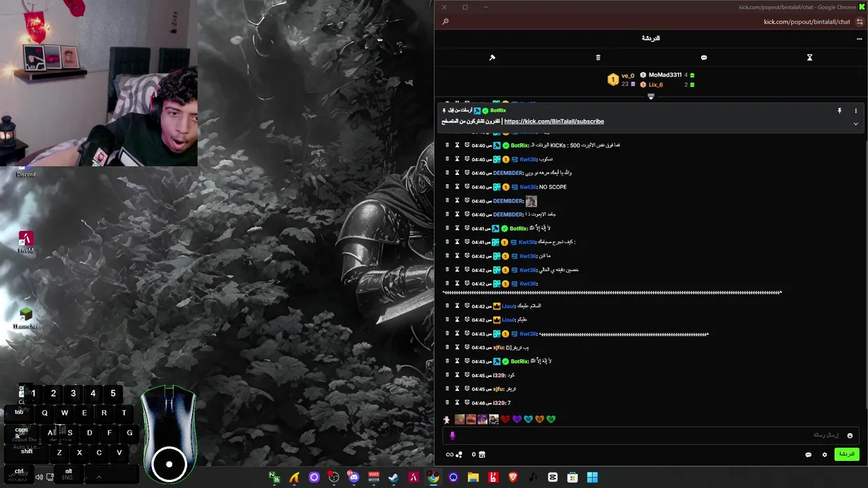Open the three-dots menu in the chat header

[x=859, y=39]
